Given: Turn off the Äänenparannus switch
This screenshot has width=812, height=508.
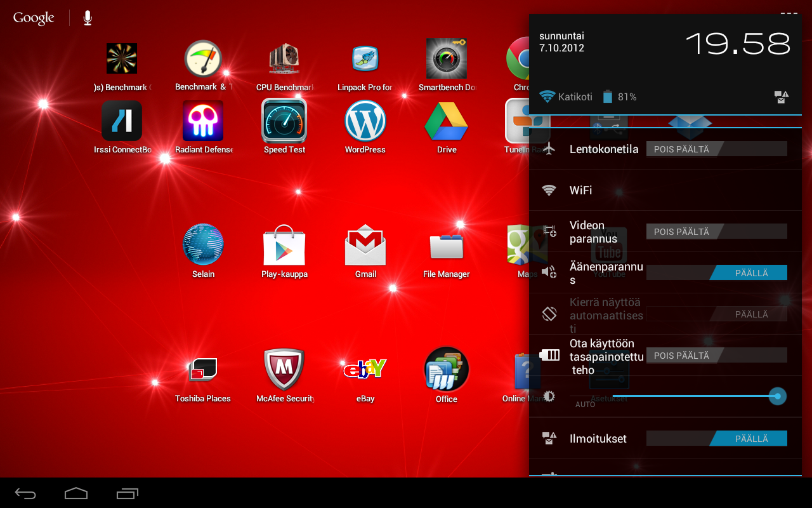Looking at the screenshot, I should click(x=717, y=273).
